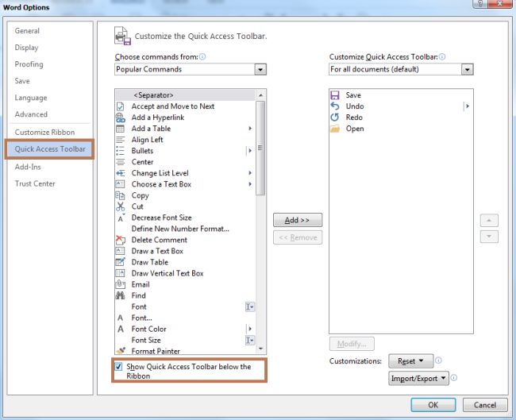Click the Modify... button
The width and height of the screenshot is (516, 420).
(x=352, y=344)
